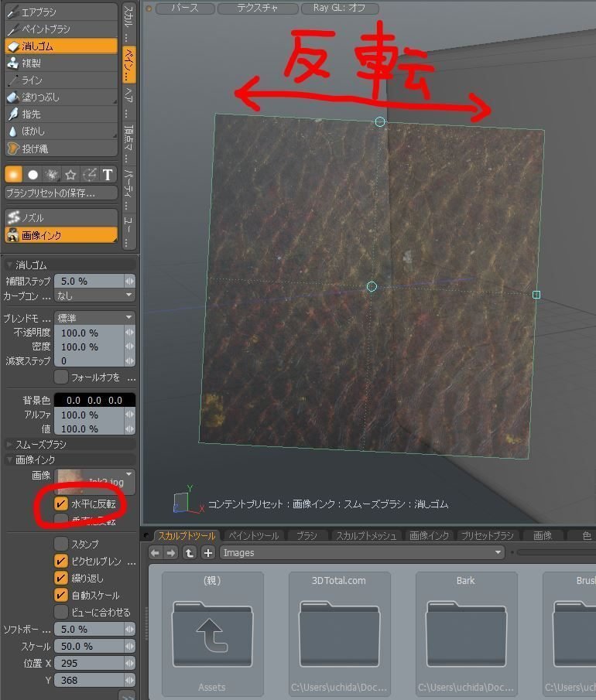This screenshot has width=596, height=700.
Task: Select the エアブラシ airbrush tool
Action: [x=61, y=12]
